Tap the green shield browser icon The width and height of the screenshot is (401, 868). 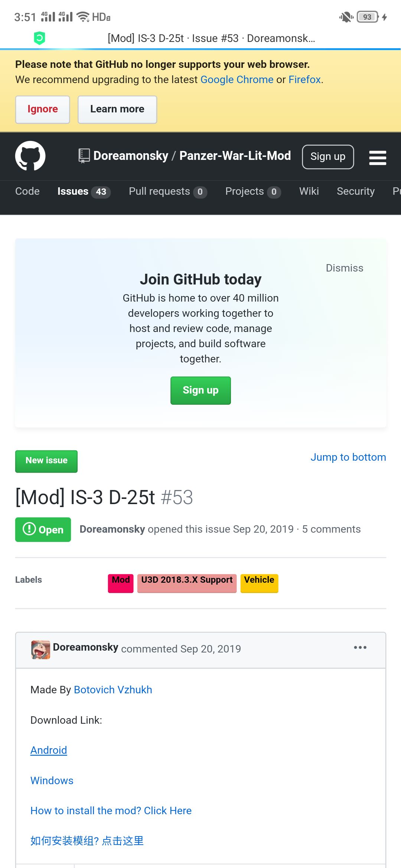pos(39,38)
